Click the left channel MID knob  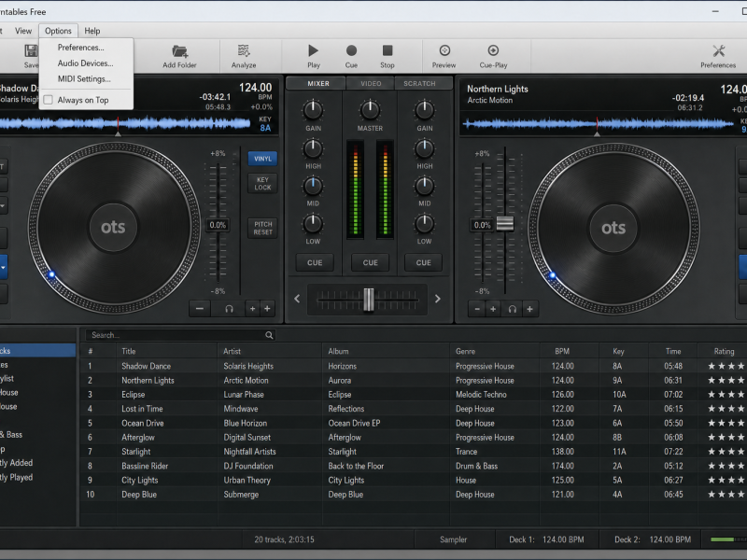[313, 186]
